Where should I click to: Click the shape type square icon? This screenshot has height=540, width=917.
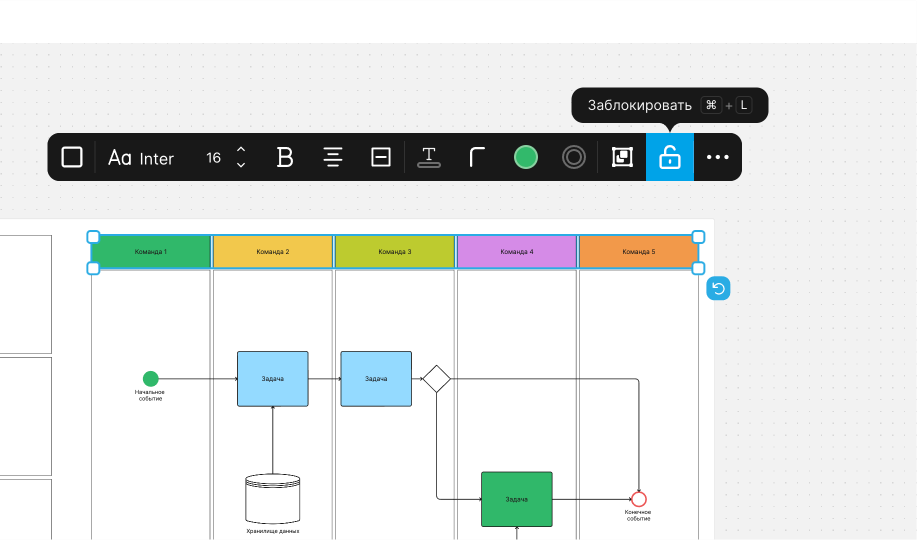click(72, 157)
